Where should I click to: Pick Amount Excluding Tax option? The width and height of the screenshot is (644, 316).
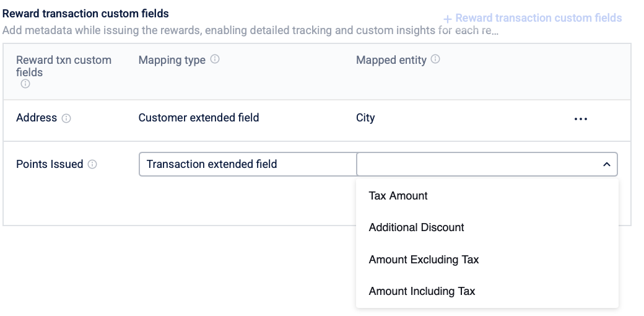[x=424, y=260]
